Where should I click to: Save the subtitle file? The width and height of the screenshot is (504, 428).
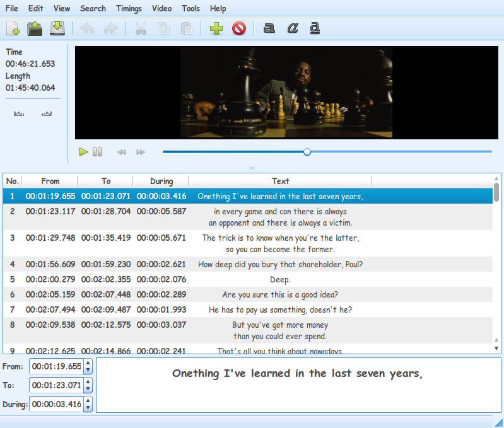(x=57, y=28)
